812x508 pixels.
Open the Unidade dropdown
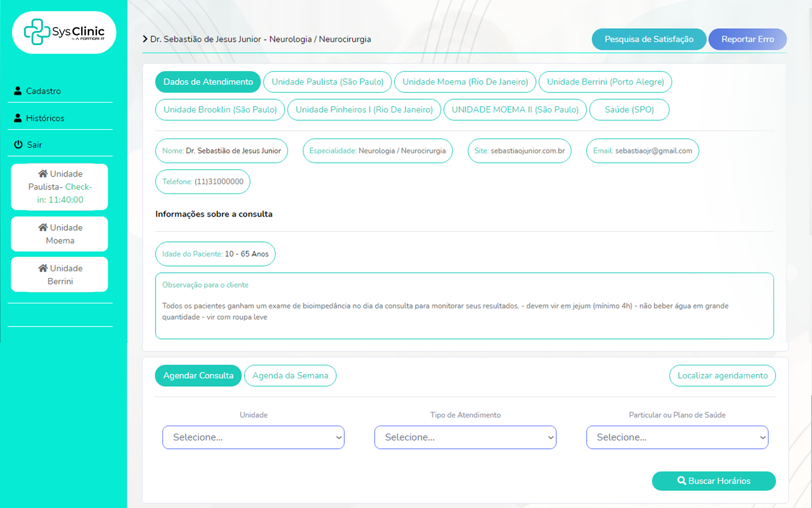(x=253, y=438)
